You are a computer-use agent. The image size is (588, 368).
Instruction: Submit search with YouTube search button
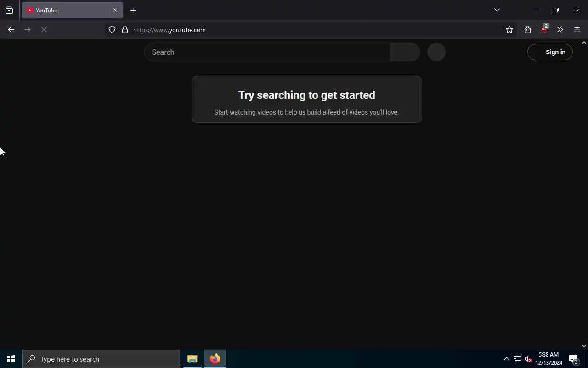[x=405, y=52]
